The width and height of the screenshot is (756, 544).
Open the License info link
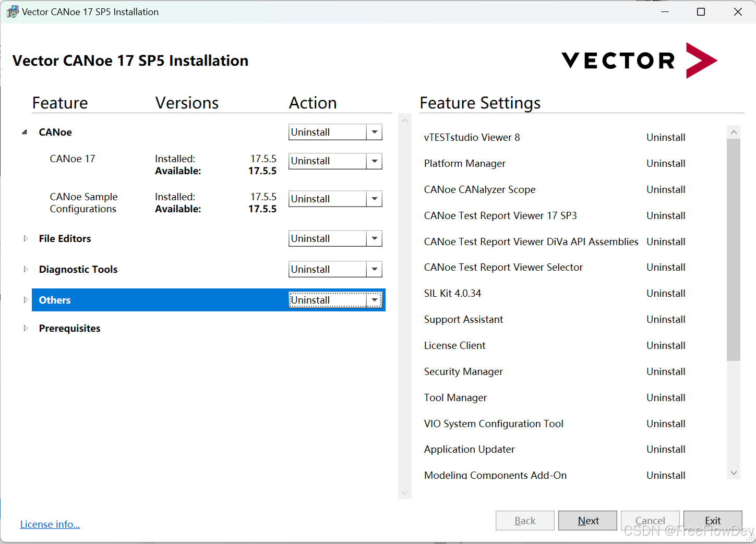pos(50,524)
